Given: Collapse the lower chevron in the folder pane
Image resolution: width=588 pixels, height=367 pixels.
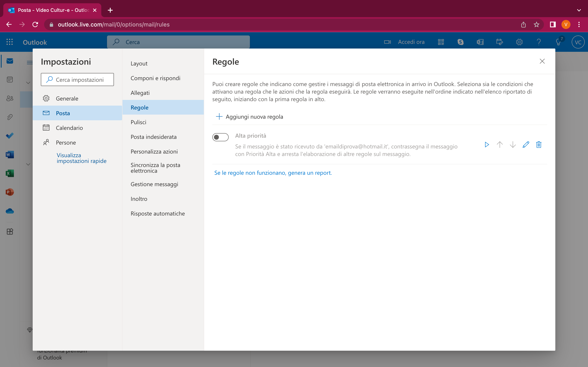Looking at the screenshot, I should tap(28, 164).
